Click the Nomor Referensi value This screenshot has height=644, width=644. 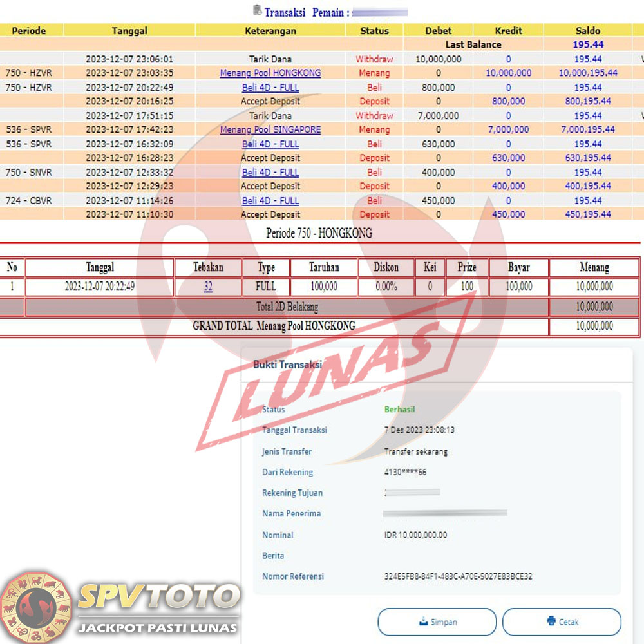[458, 576]
